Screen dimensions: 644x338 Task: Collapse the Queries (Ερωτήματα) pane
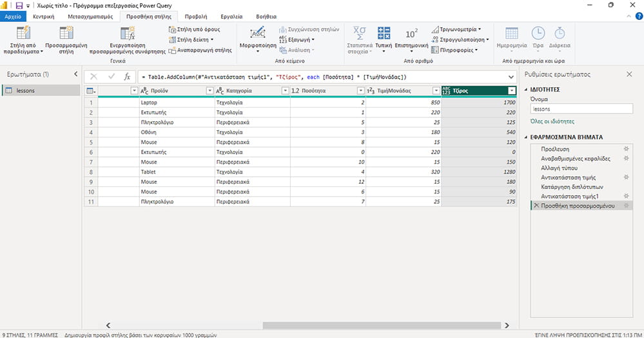coord(75,74)
